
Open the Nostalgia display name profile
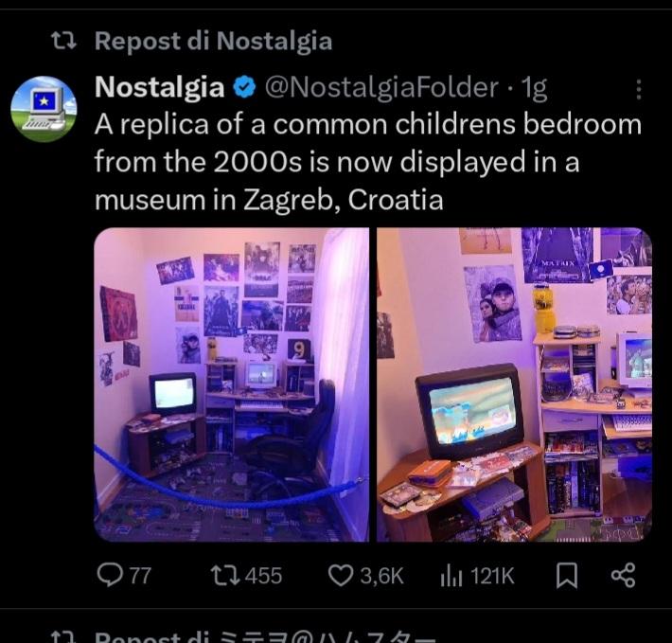tap(160, 87)
